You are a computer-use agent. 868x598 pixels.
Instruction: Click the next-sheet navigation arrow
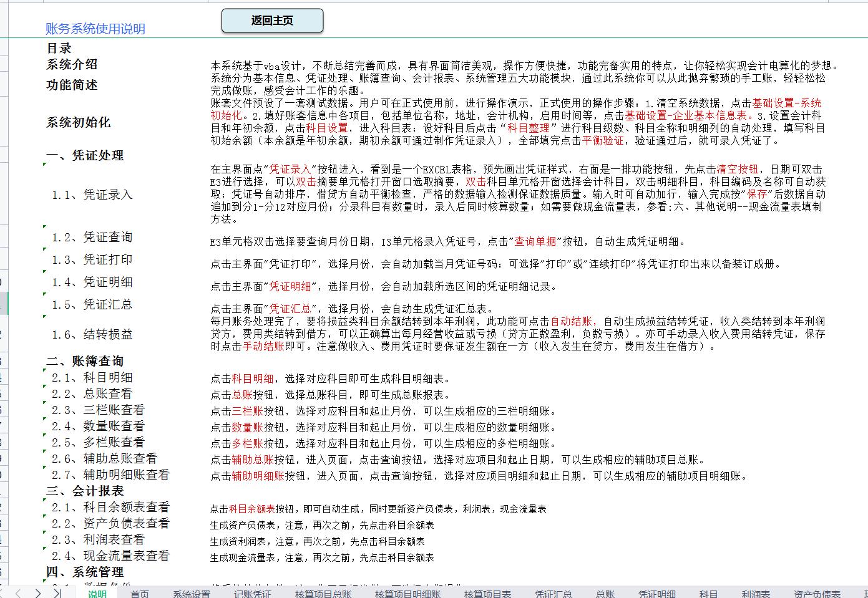coord(38,593)
